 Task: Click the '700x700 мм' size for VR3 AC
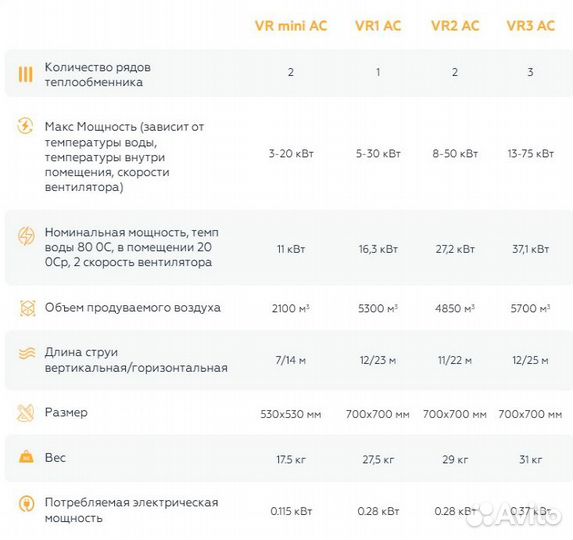pyautogui.click(x=531, y=414)
